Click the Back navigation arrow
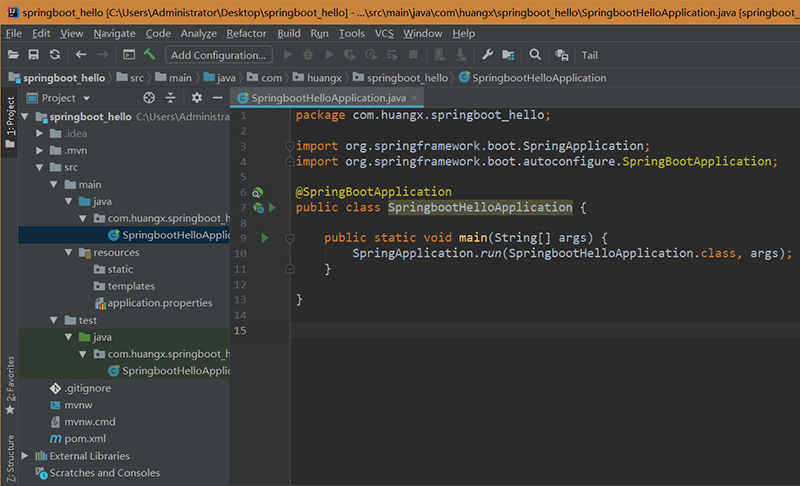The width and height of the screenshot is (800, 486). pos(81,55)
